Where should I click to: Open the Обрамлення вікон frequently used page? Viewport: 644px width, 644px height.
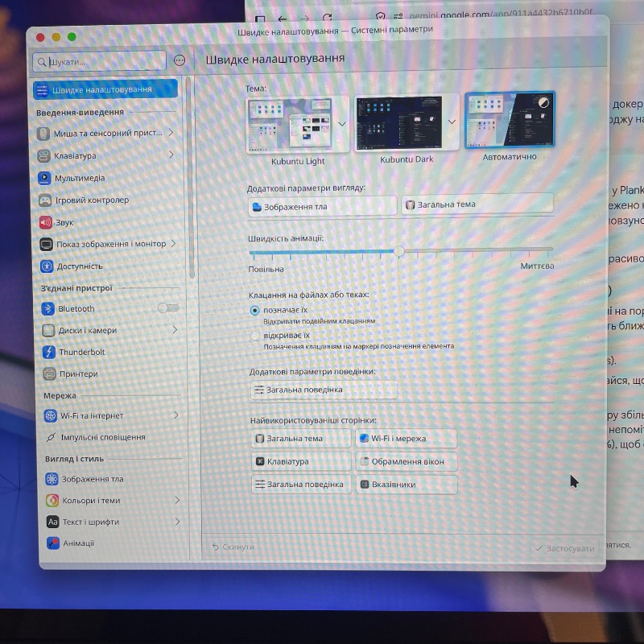coord(407,461)
